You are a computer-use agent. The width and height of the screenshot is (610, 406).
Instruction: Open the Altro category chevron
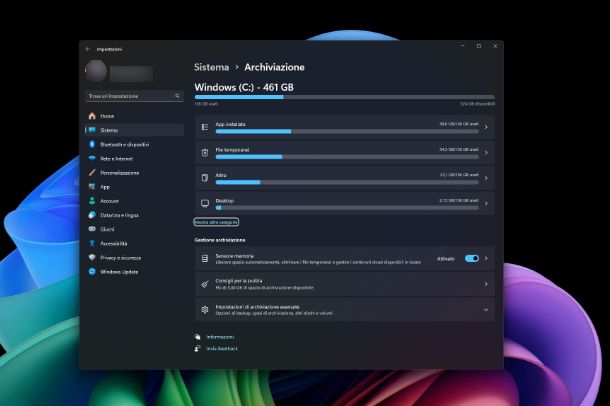[486, 178]
